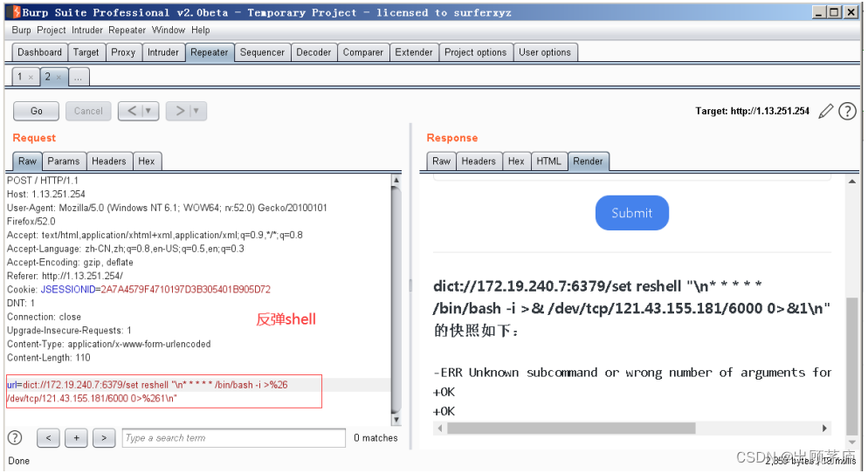The height and width of the screenshot is (473, 868).
Task: Click the request pane scrollbar down arrow
Action: click(x=396, y=421)
